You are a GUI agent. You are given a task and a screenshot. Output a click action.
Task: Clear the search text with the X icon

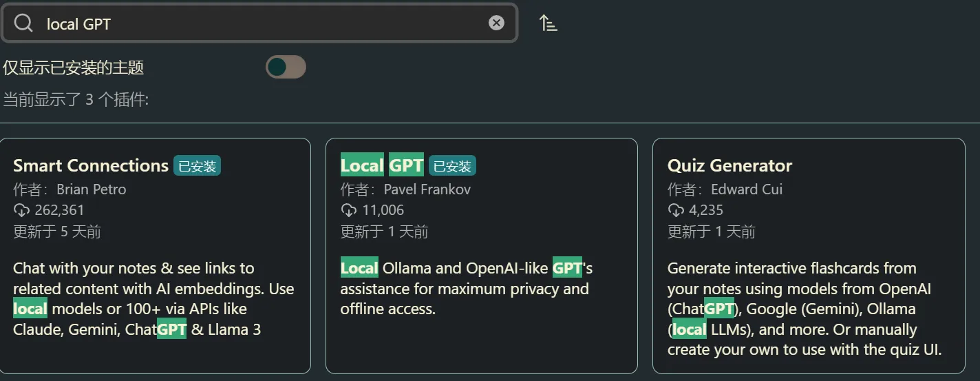click(496, 23)
